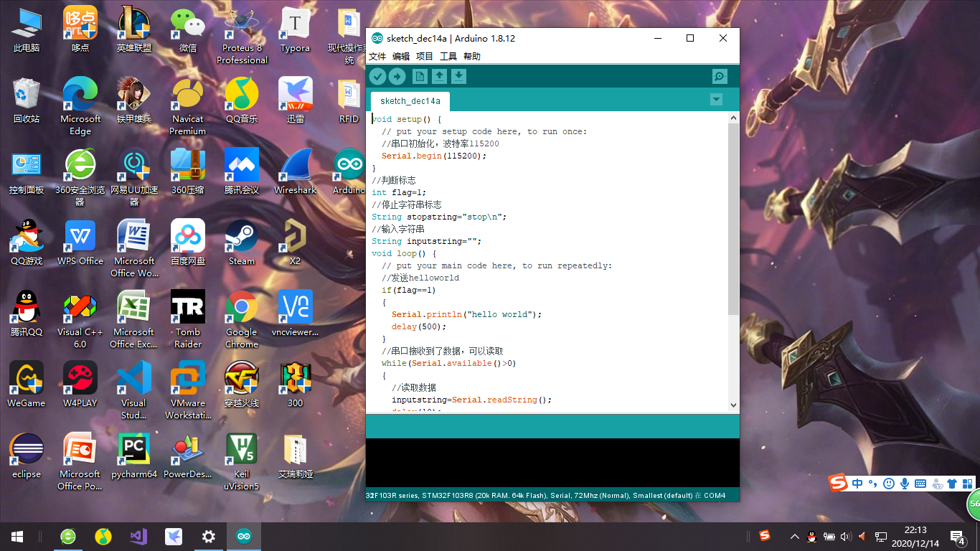980x551 pixels.
Task: Click the Verify checkmark button in Arduino
Action: [377, 77]
